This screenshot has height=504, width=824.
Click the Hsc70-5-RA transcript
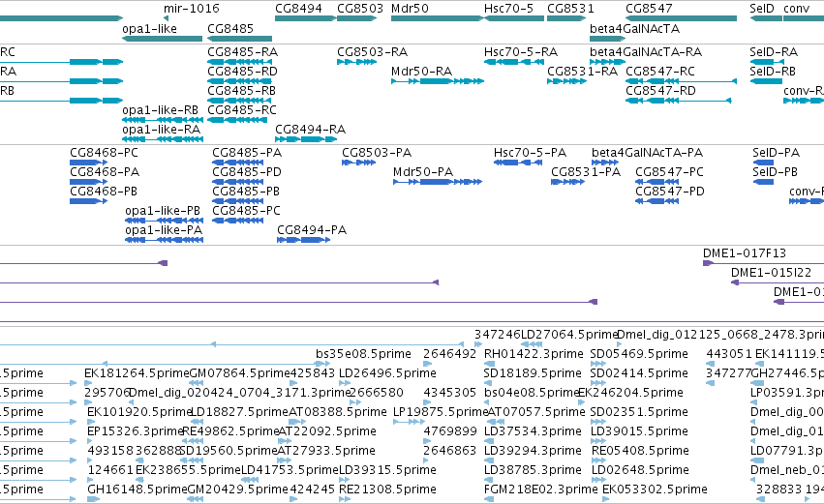(514, 62)
